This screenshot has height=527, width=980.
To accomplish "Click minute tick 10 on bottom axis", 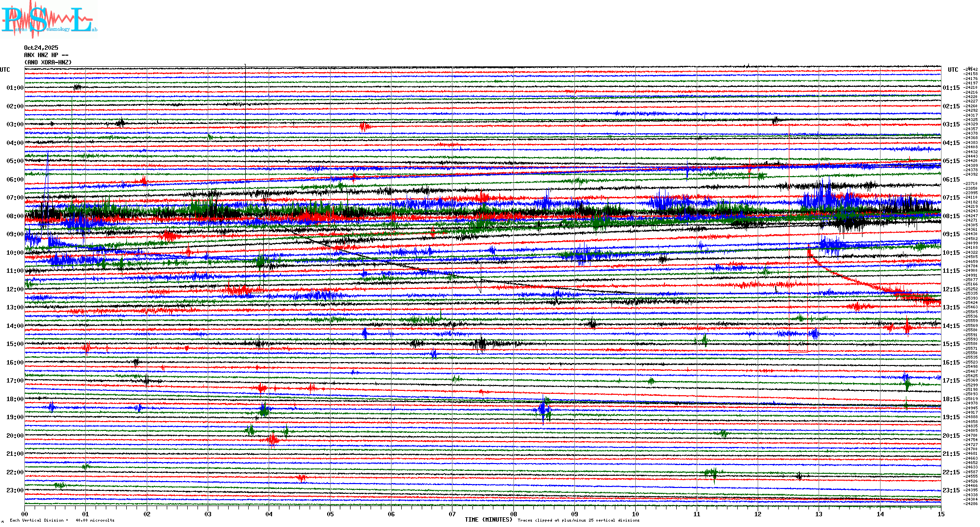I will [x=635, y=514].
